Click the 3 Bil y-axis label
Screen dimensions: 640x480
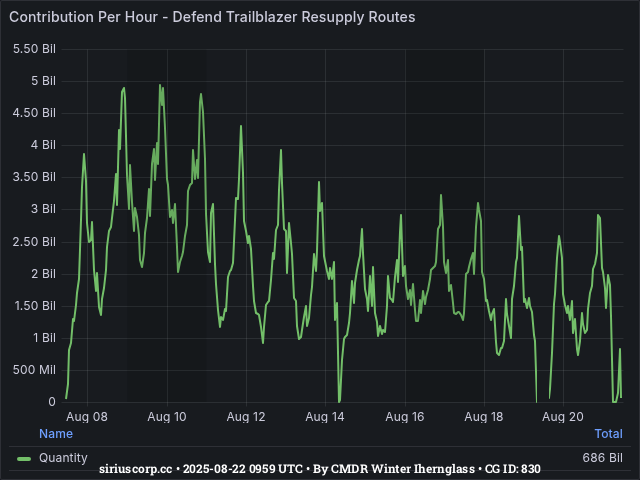point(43,209)
